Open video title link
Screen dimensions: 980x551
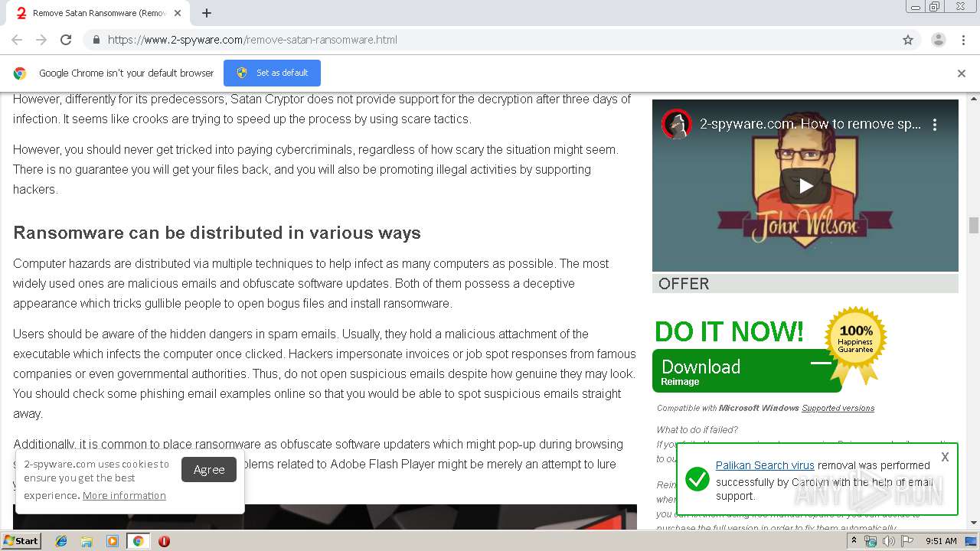[810, 124]
